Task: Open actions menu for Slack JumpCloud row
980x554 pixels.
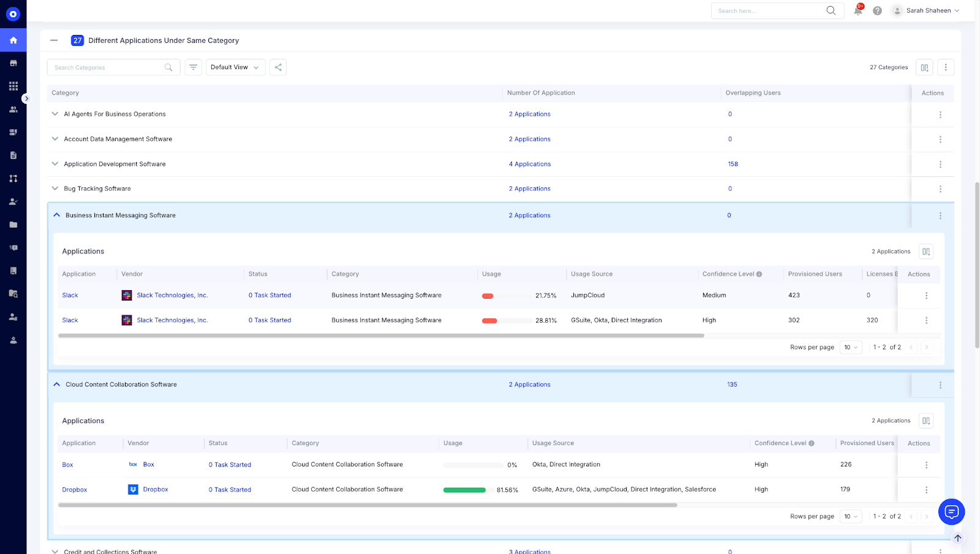Action: point(926,296)
